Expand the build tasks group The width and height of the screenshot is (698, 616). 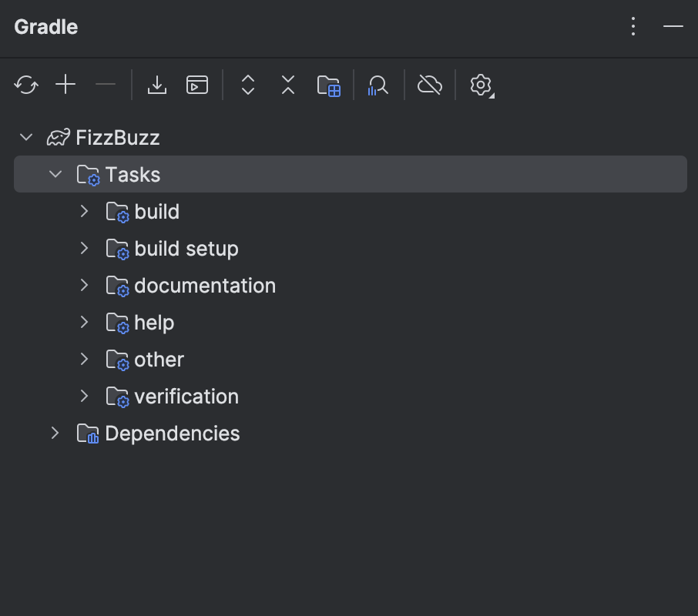coord(83,211)
